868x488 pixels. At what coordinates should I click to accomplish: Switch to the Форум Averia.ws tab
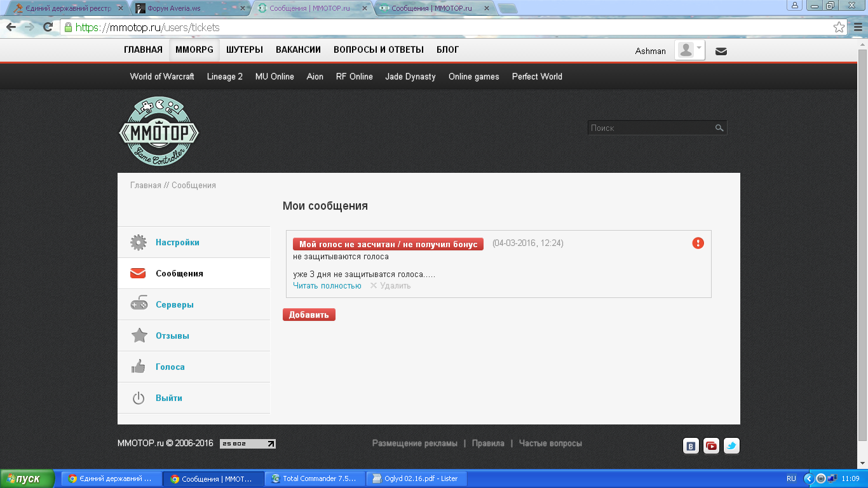click(187, 8)
